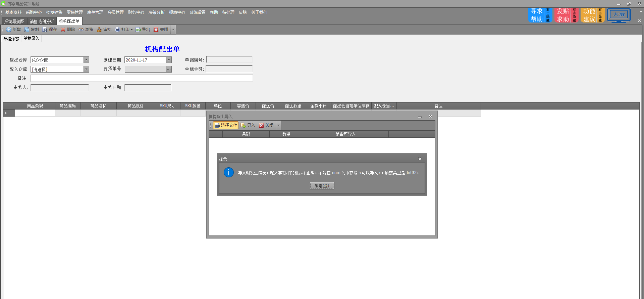
Task: Open the 帮助 menu
Action: [214, 12]
